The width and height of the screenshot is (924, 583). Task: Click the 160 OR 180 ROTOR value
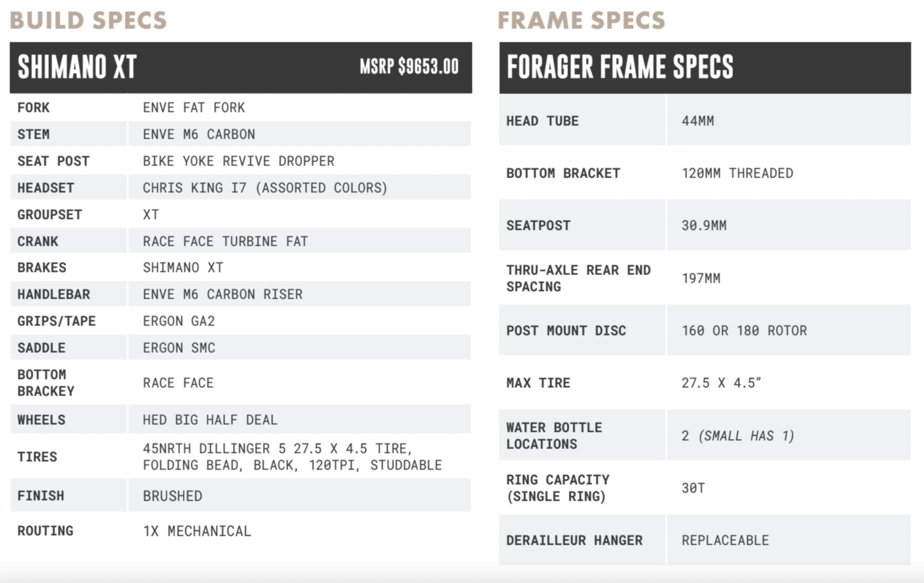point(744,331)
